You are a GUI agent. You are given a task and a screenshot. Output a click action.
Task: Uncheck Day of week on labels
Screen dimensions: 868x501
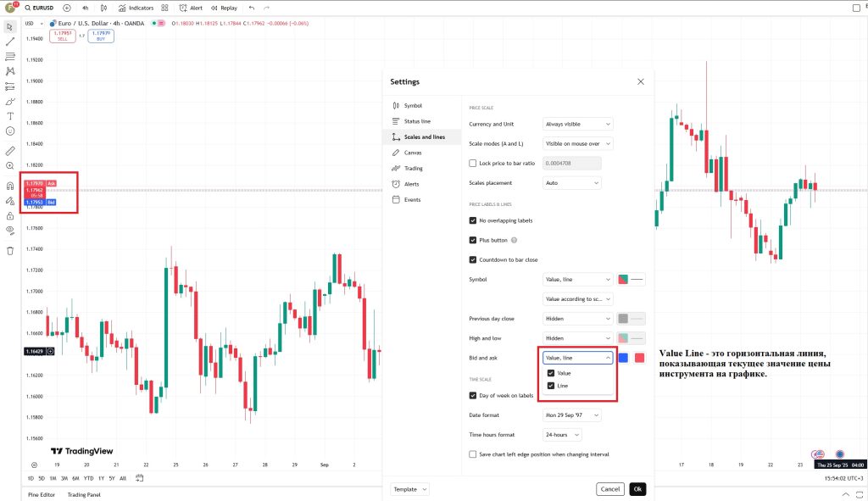pyautogui.click(x=473, y=395)
